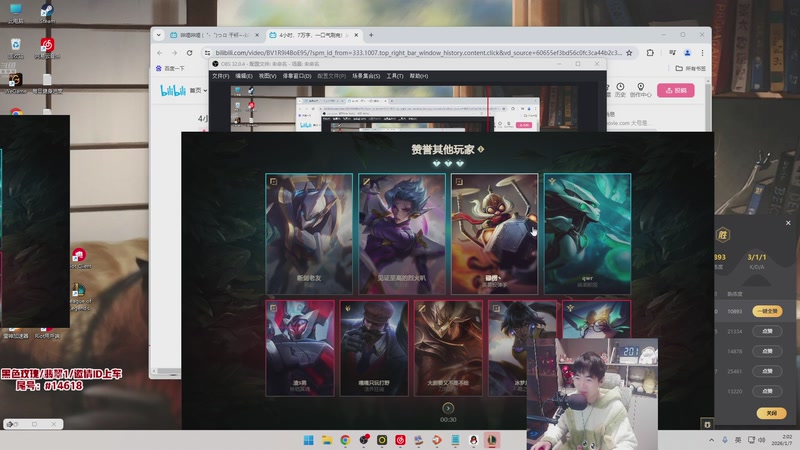Click the microphone tray icon

[724, 440]
